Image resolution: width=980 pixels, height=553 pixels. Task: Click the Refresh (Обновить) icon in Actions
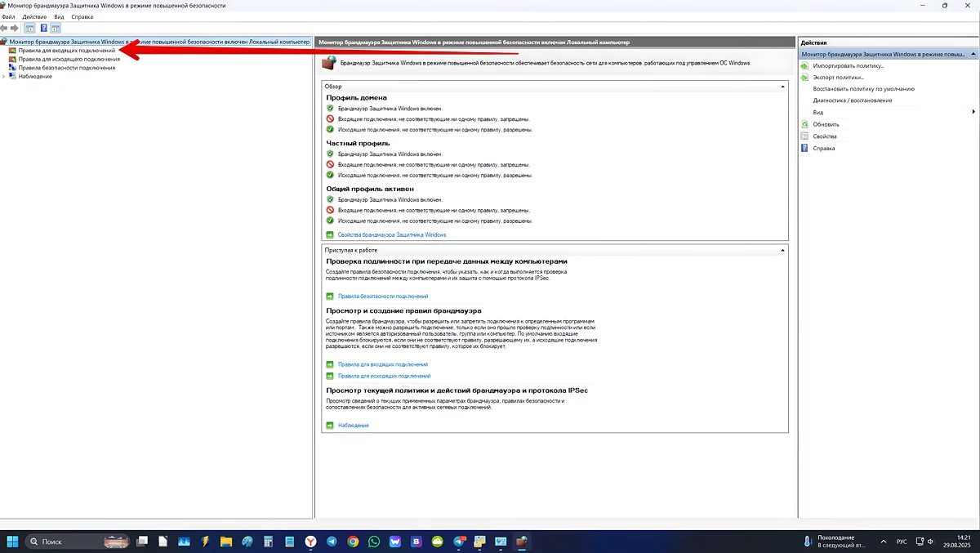(x=805, y=124)
